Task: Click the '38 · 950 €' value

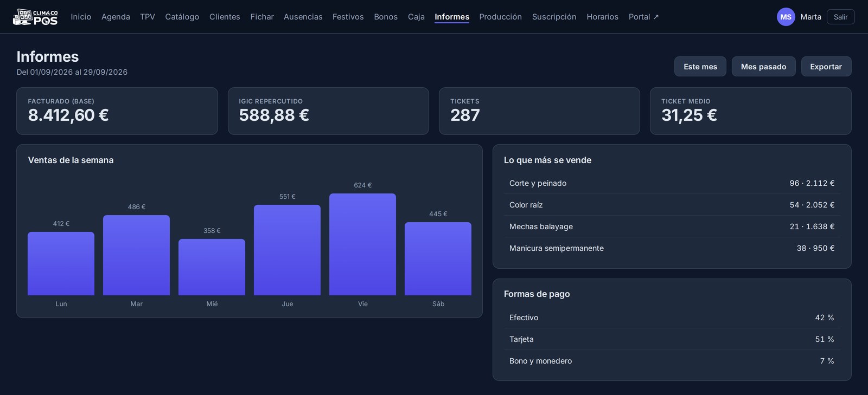Action: 815,248
